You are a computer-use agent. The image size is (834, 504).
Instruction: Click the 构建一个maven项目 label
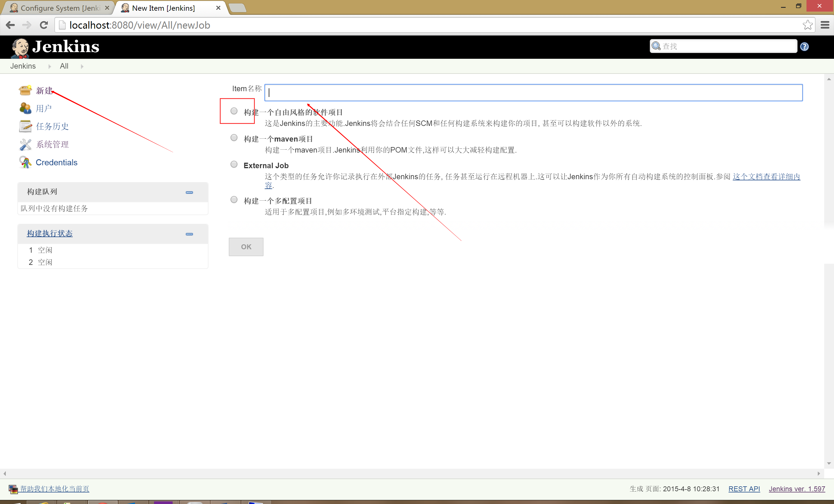pos(278,139)
